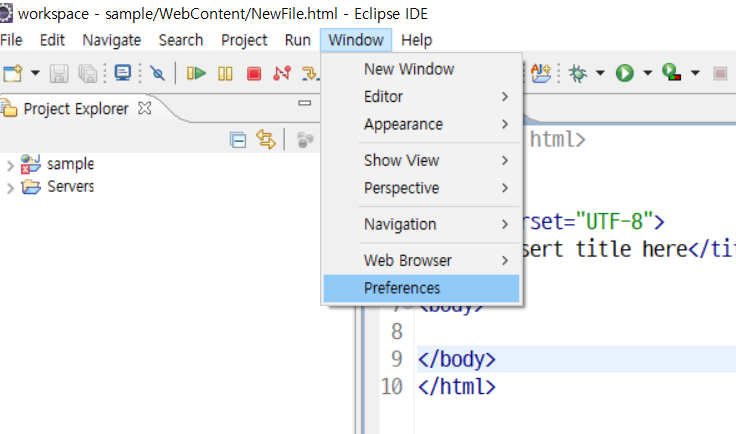
Task: Open the Project menu
Action: tap(244, 40)
